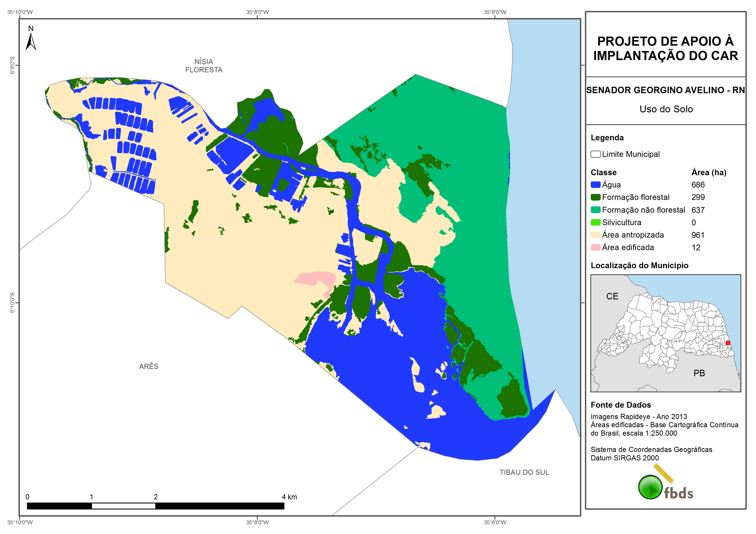
Task: Click the Área antropizada beige swatch
Action: click(595, 235)
